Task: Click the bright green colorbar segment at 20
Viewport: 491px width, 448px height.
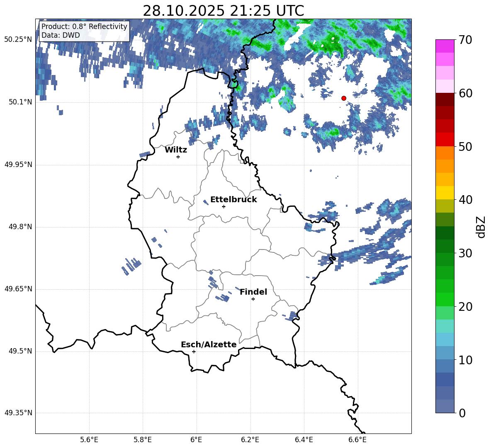Action: coord(445,299)
